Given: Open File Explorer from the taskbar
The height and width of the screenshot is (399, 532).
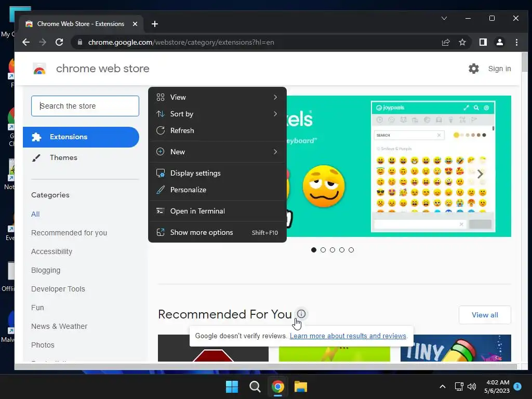Looking at the screenshot, I should point(301,387).
